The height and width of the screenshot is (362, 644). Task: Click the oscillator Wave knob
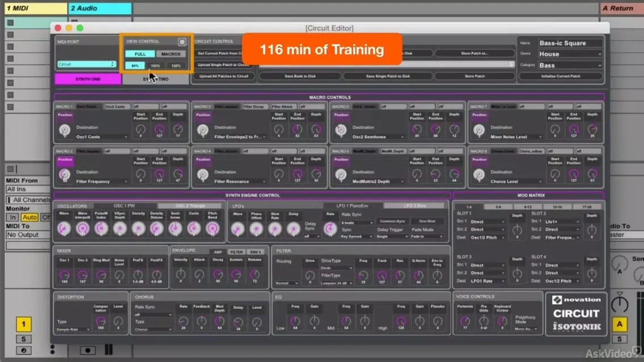(64, 229)
